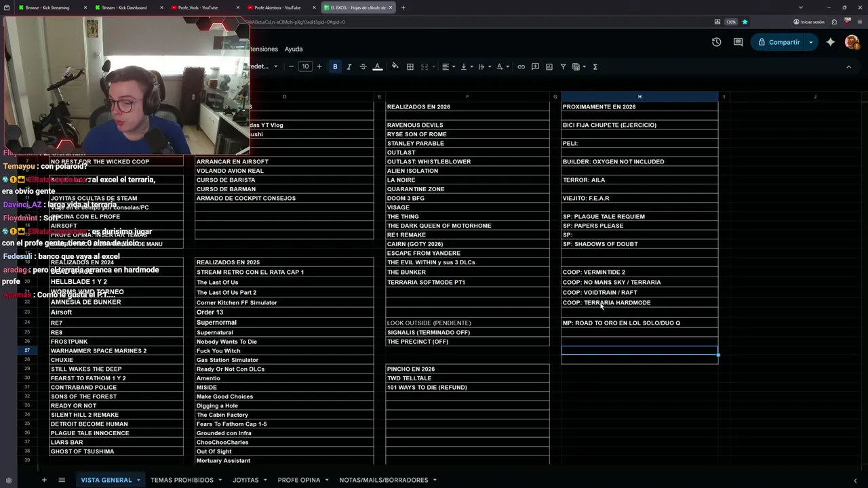Add a new sheet with plus
Screen dimensions: 868x488
pos(44,480)
